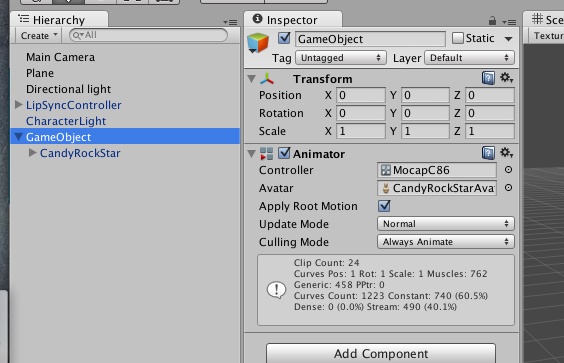Click the Scale X field

click(361, 131)
